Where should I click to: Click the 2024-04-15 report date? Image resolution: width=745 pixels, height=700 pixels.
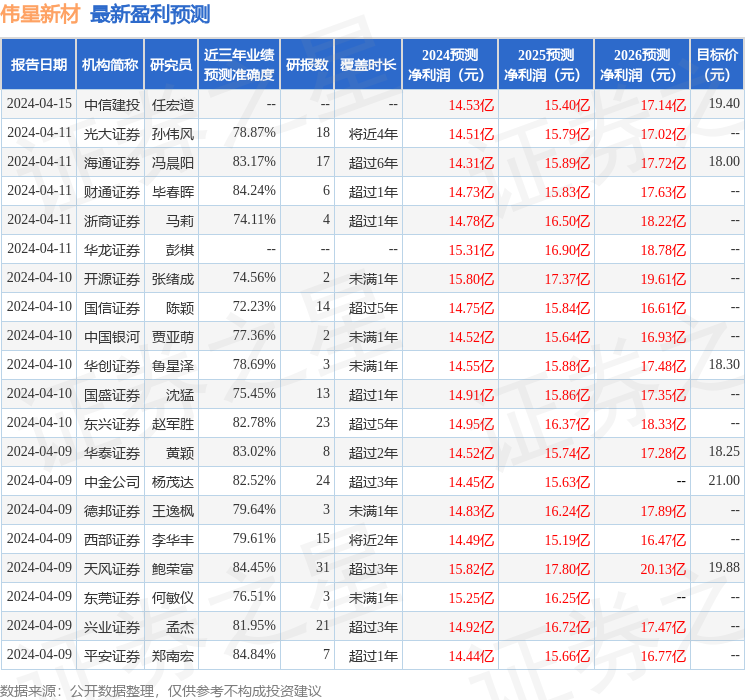[39, 104]
